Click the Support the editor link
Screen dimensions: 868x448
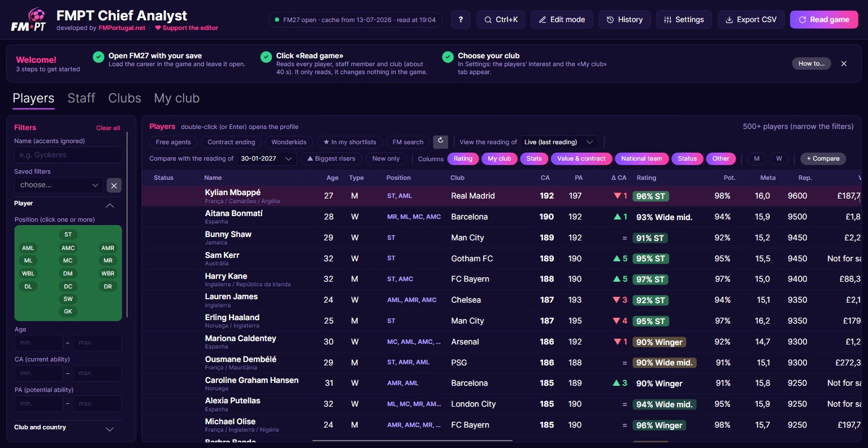(186, 28)
